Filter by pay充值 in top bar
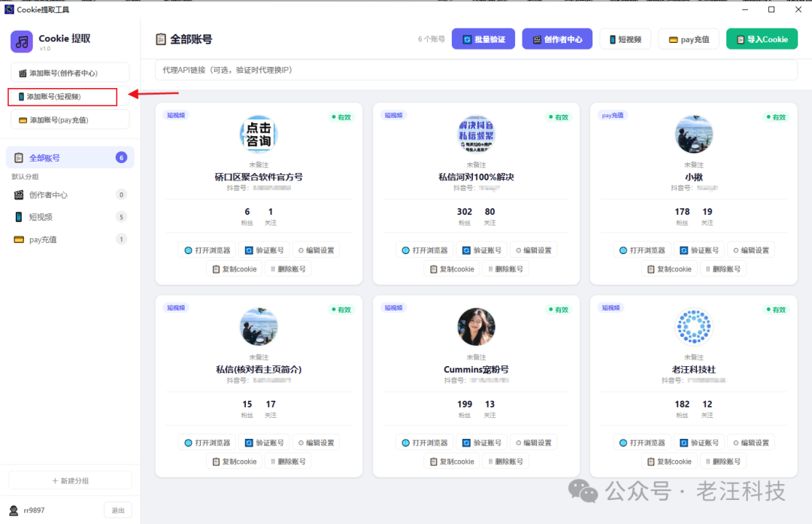Screen dimensions: 812x524 689,39
